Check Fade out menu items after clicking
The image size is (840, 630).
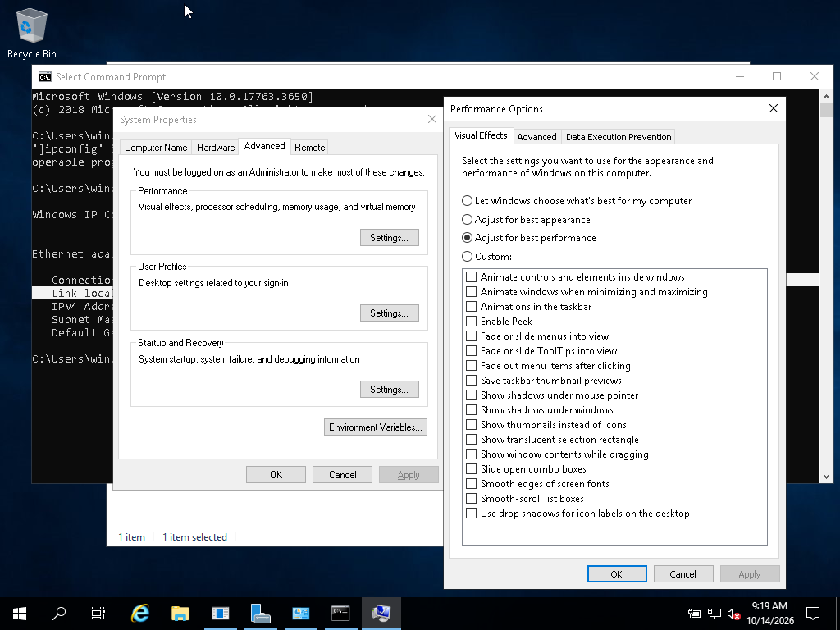pyautogui.click(x=472, y=366)
